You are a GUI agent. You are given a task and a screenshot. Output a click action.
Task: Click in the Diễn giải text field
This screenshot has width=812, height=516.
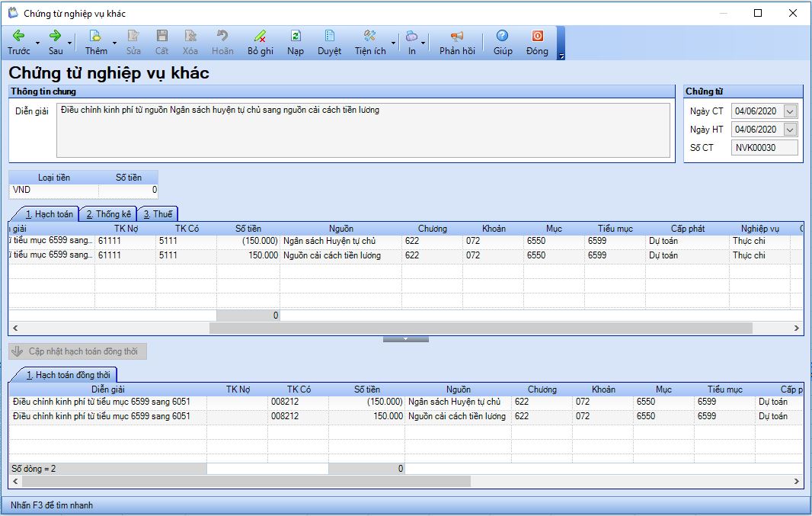[363, 130]
